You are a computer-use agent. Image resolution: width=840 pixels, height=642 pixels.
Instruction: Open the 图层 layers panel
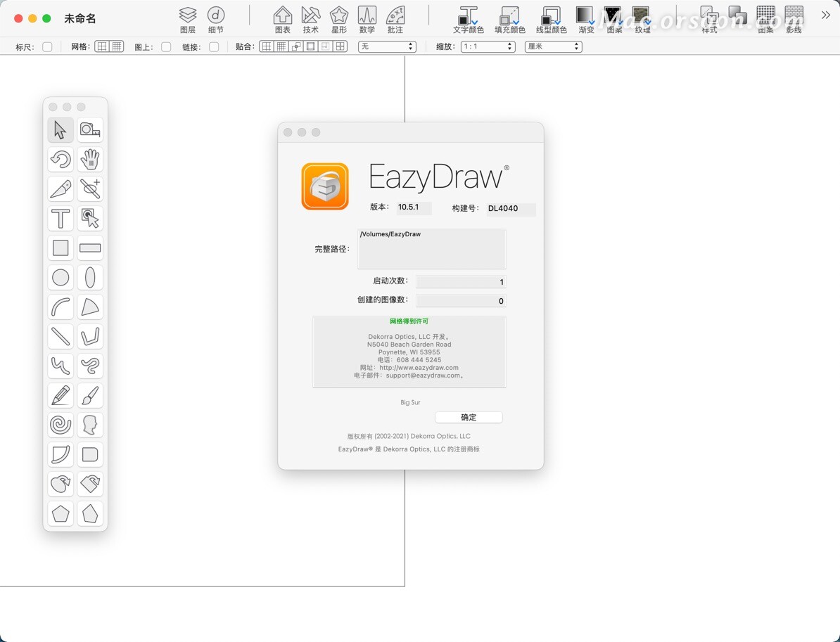point(188,20)
